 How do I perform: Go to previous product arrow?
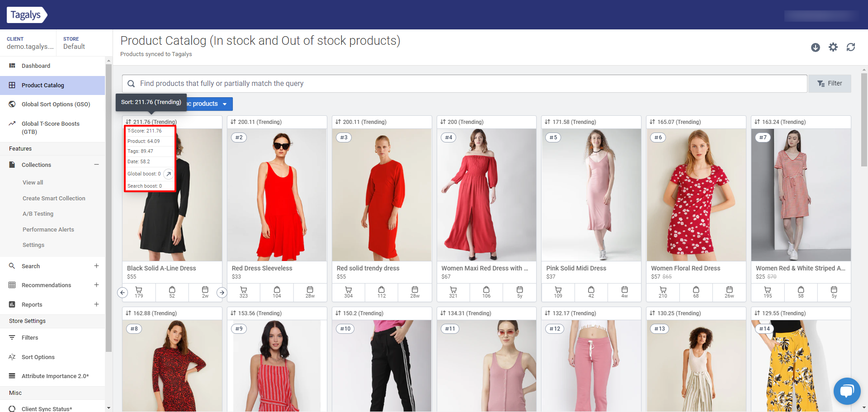(x=123, y=293)
